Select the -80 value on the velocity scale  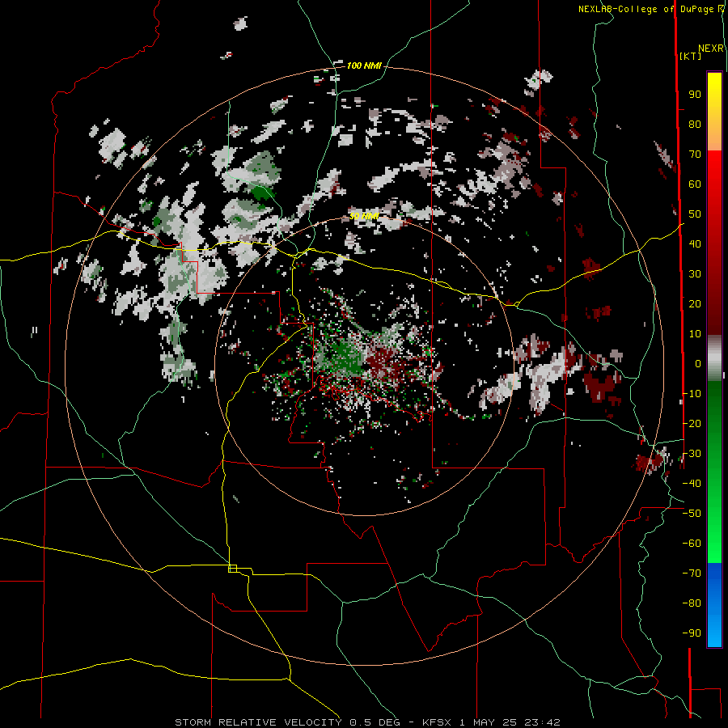tap(692, 603)
